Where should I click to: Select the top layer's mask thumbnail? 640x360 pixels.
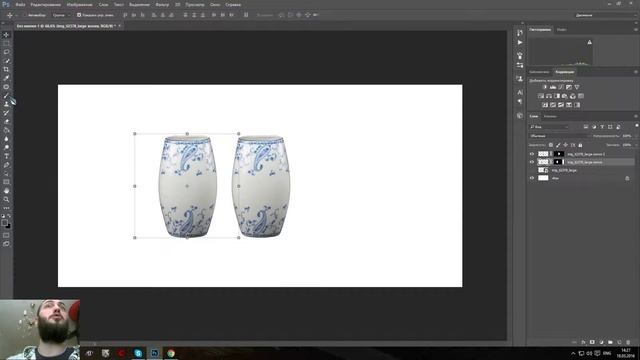(559, 154)
